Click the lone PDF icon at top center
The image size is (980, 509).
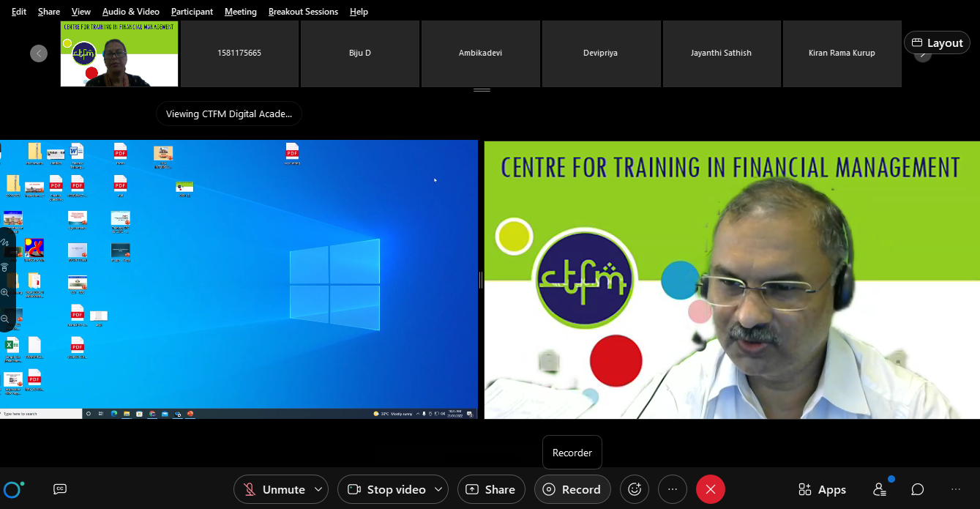[x=292, y=152]
